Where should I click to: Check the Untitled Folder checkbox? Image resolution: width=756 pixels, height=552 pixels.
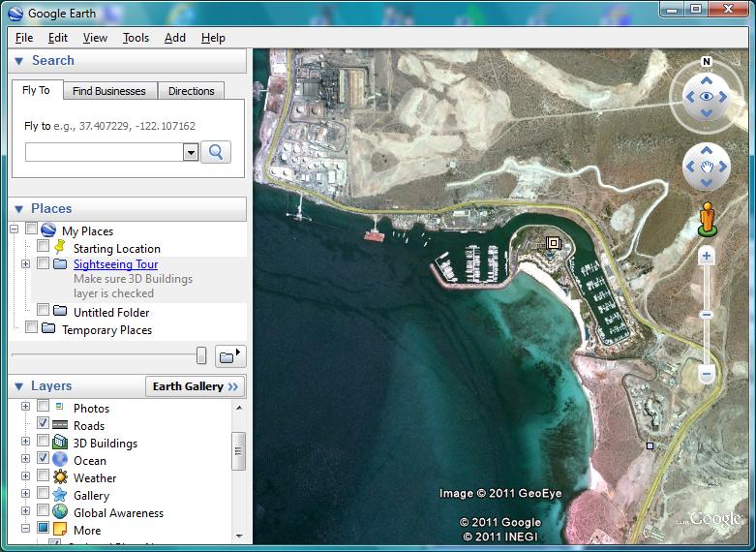(x=43, y=309)
